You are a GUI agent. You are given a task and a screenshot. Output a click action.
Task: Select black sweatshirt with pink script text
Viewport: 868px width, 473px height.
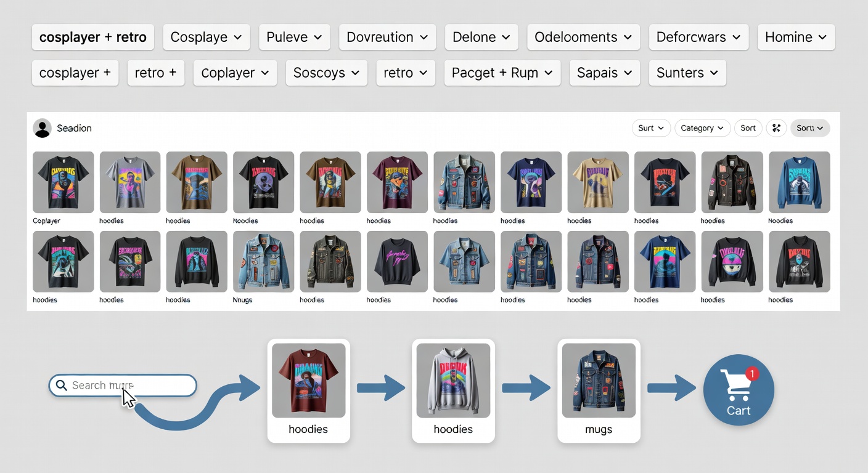click(397, 262)
